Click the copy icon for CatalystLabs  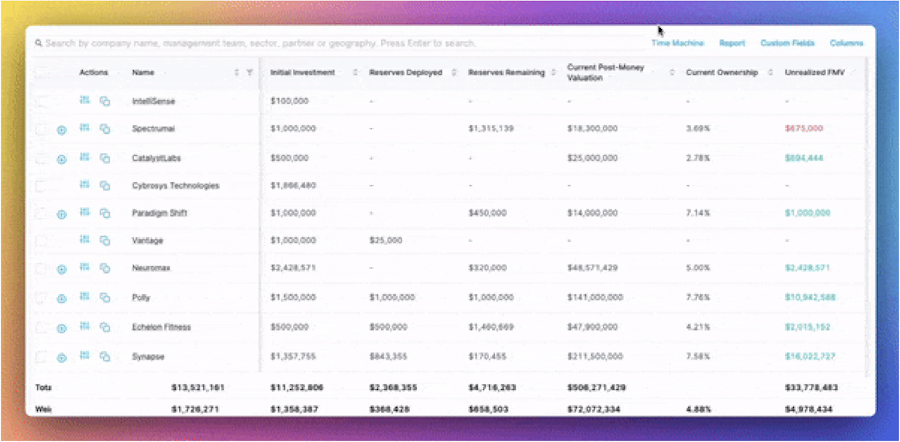[104, 158]
